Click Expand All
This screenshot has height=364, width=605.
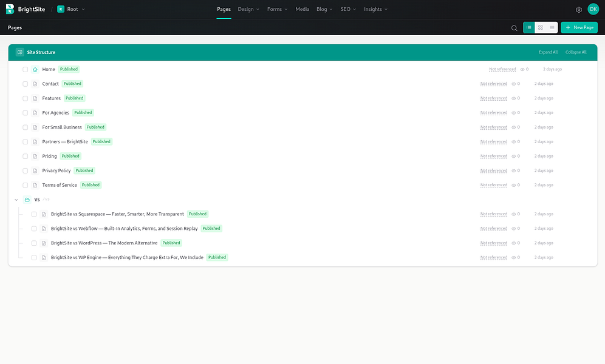click(x=548, y=52)
